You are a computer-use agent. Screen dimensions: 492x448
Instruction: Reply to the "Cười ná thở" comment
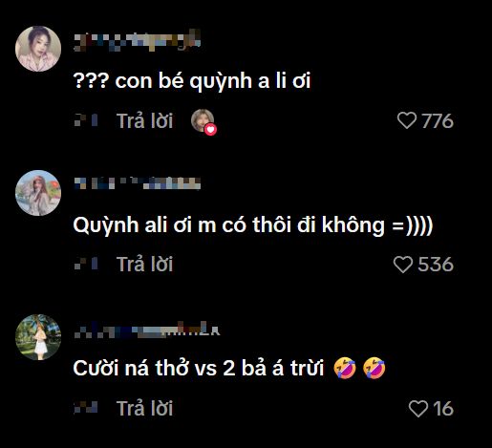(x=145, y=409)
